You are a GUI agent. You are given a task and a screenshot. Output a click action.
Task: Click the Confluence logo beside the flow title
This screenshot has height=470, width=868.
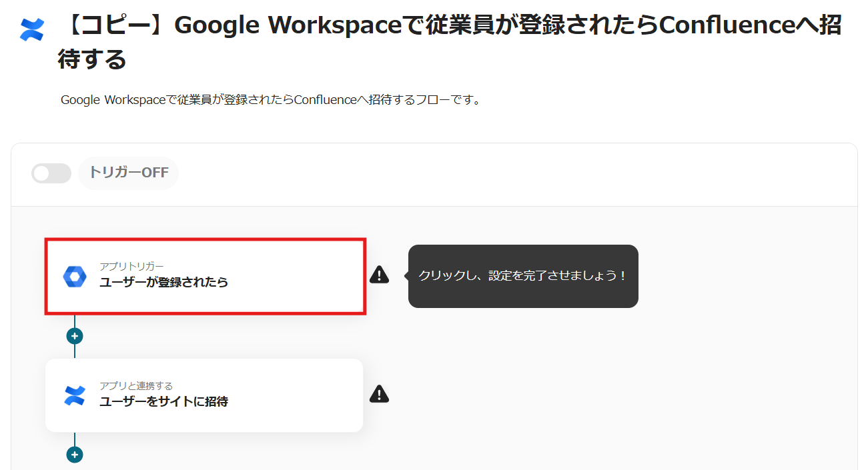31,29
